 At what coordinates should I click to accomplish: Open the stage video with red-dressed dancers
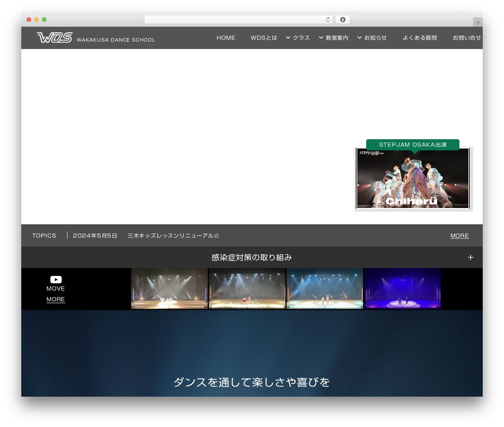(247, 289)
